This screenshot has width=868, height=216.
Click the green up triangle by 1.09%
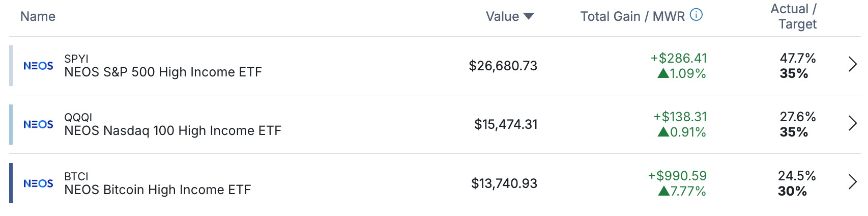tap(663, 73)
